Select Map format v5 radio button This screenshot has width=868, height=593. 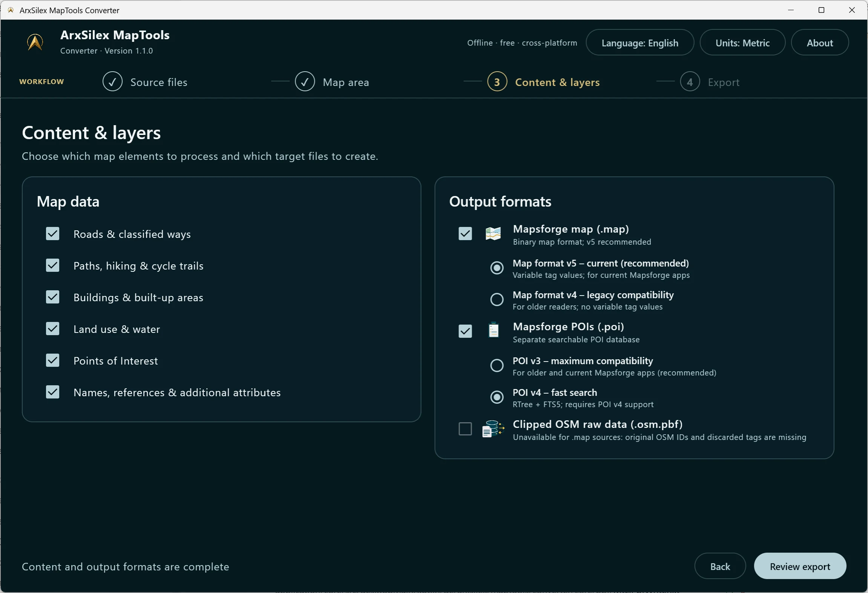[497, 268]
